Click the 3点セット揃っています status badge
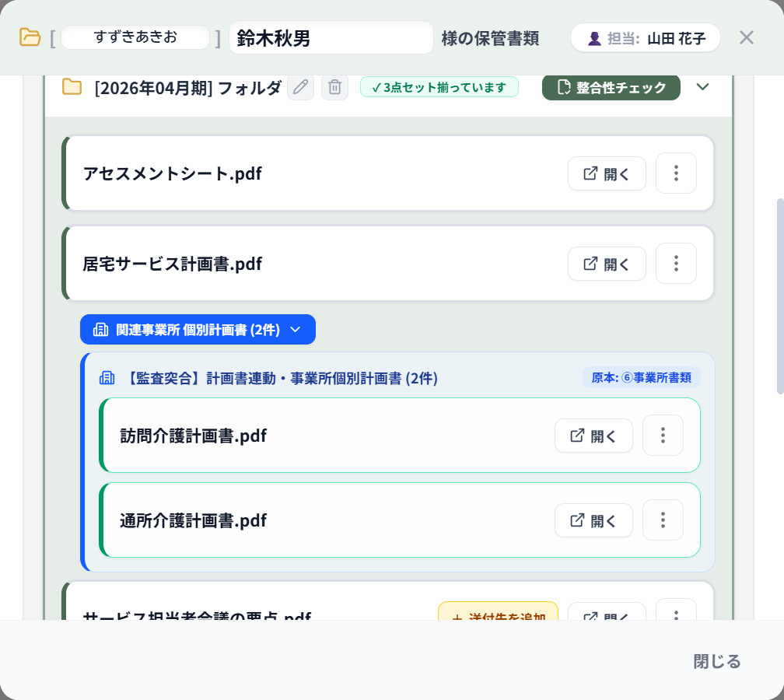 (x=439, y=87)
